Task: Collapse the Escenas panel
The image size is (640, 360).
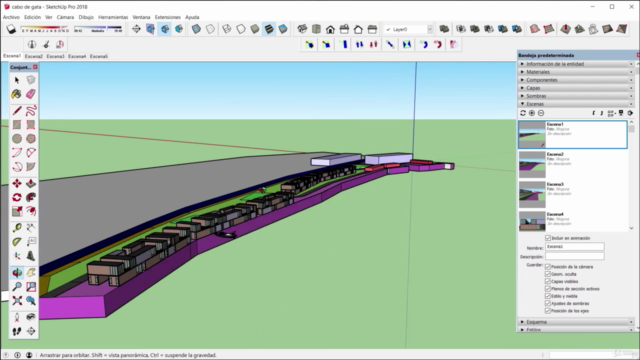Action: 576,104
